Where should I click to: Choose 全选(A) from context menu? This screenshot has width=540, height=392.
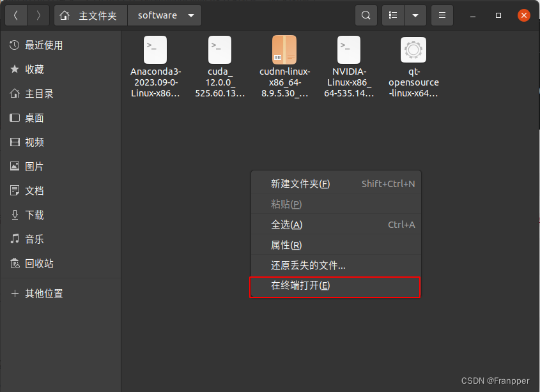(x=336, y=225)
